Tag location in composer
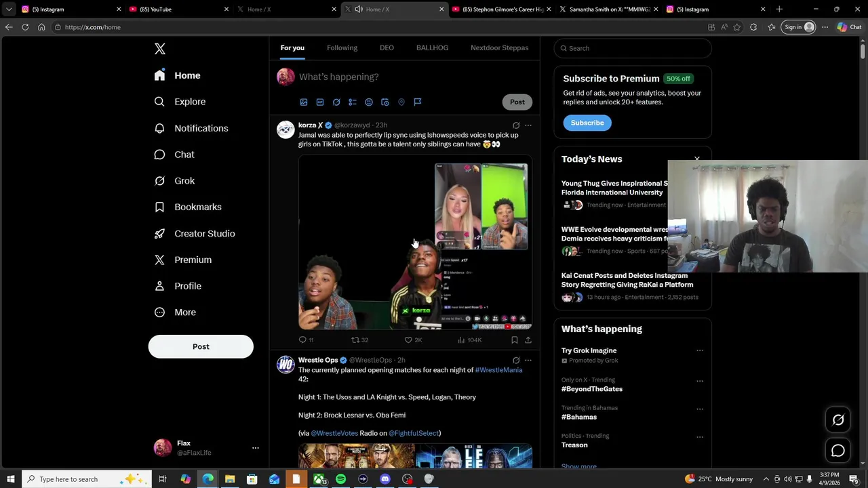Image resolution: width=868 pixels, height=488 pixels. tap(401, 102)
